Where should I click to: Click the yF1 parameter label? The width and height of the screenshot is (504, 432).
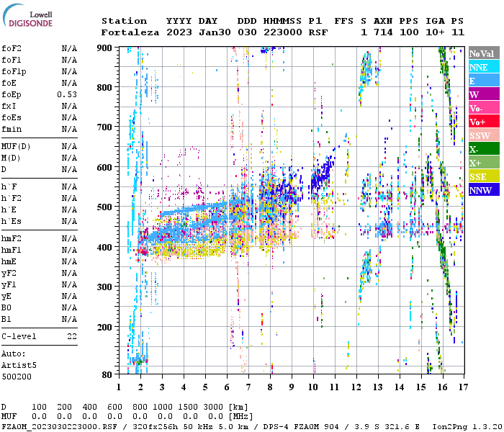(9, 285)
